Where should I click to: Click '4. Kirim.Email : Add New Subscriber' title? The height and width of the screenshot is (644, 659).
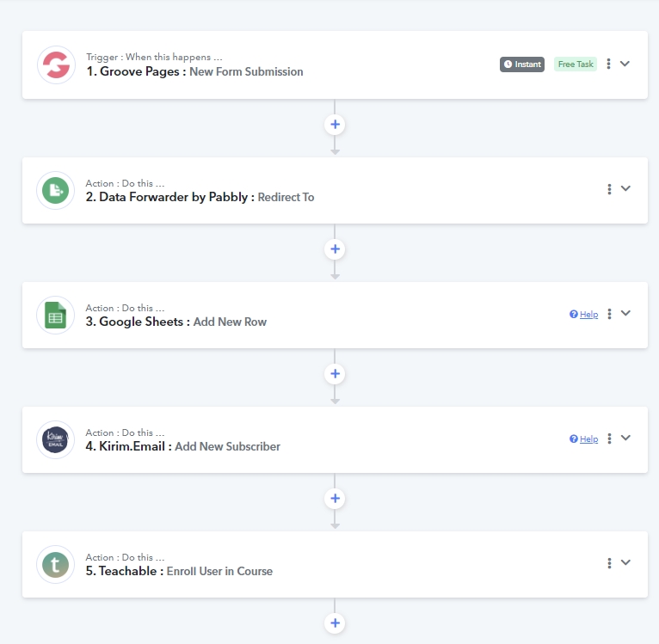point(183,446)
